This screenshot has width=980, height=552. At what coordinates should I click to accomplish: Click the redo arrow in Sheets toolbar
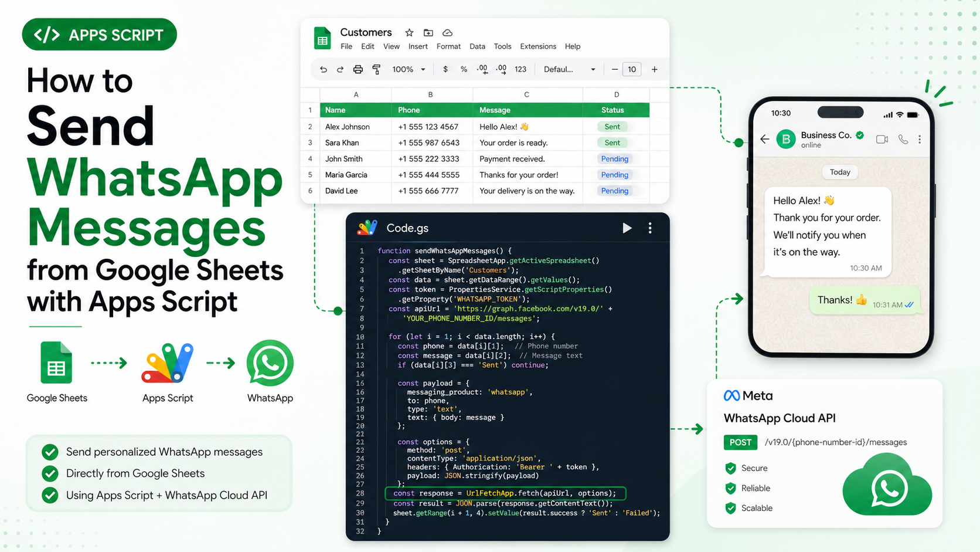[340, 69]
